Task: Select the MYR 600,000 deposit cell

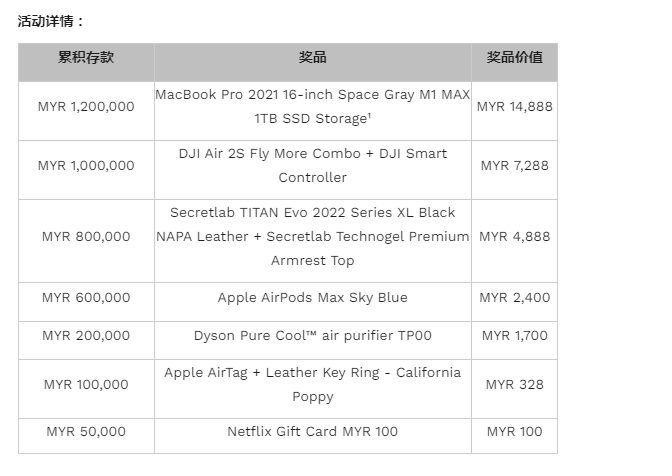Action: (x=86, y=298)
